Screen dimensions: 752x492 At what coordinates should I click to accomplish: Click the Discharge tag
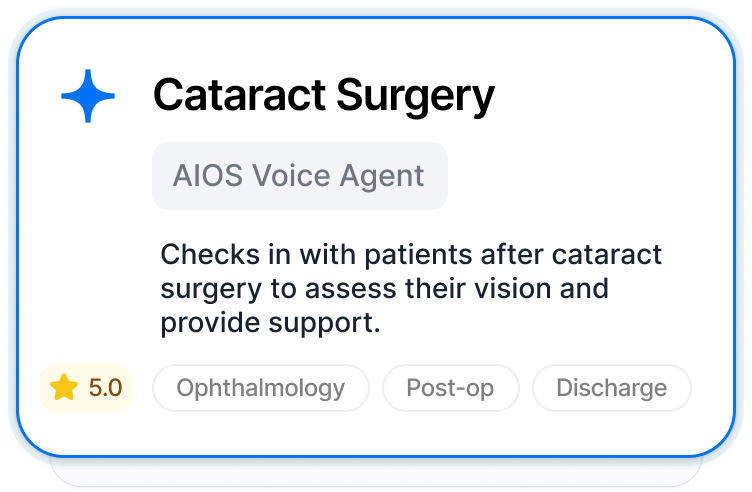611,388
